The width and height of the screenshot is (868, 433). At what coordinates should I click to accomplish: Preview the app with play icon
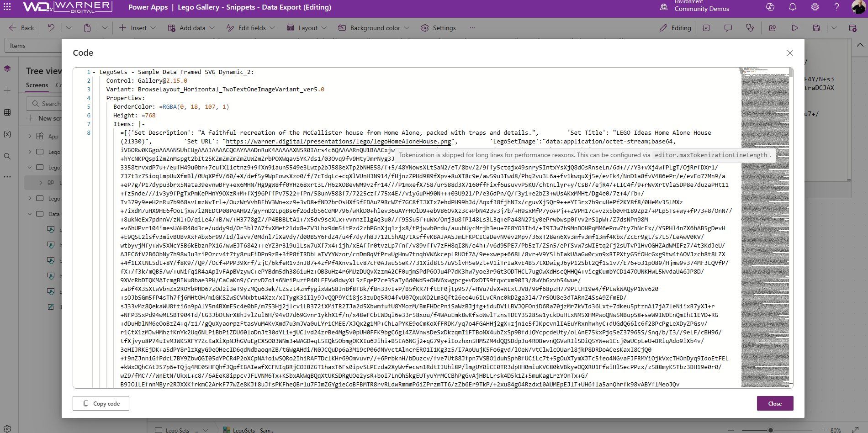tap(795, 28)
